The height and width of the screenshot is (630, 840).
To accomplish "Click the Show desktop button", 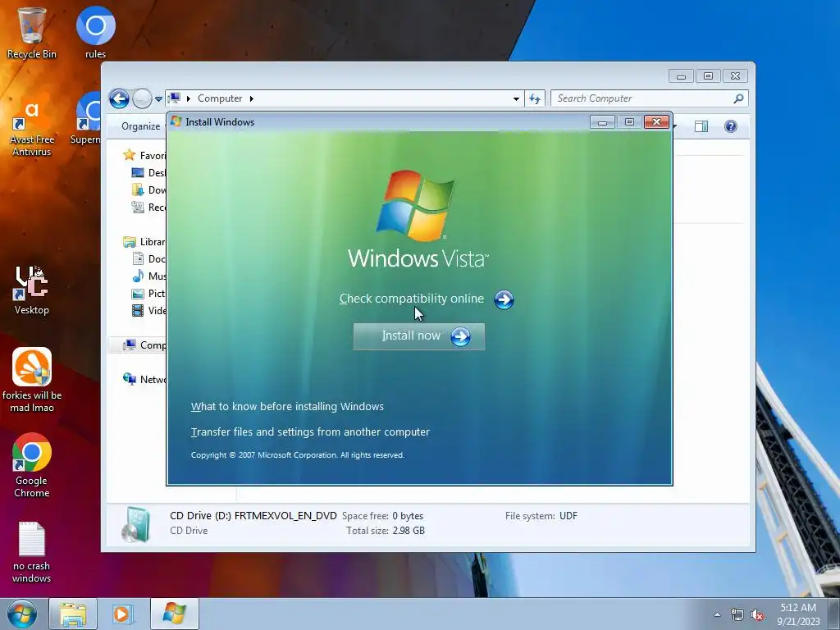I will pos(834,614).
